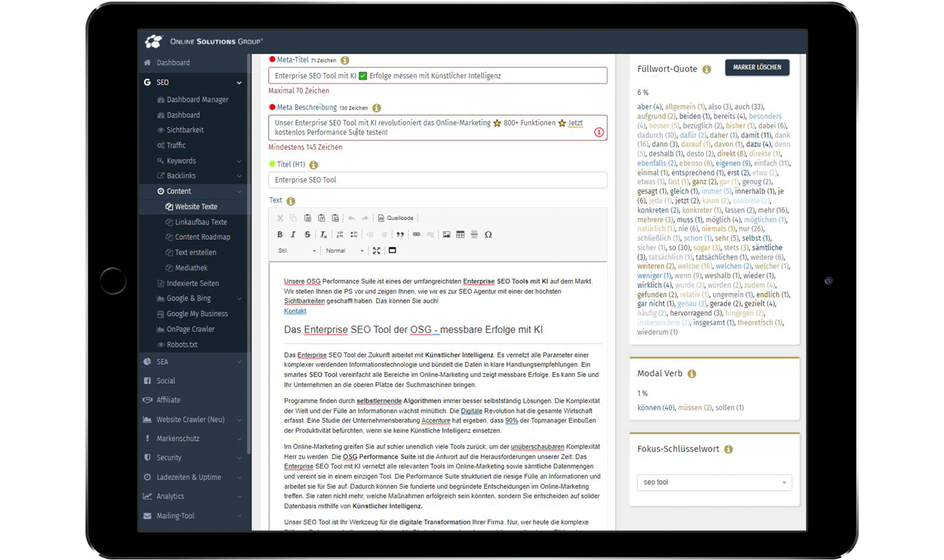Click into the Titel (H1) input field
Image resolution: width=944 pixels, height=560 pixels.
point(437,180)
